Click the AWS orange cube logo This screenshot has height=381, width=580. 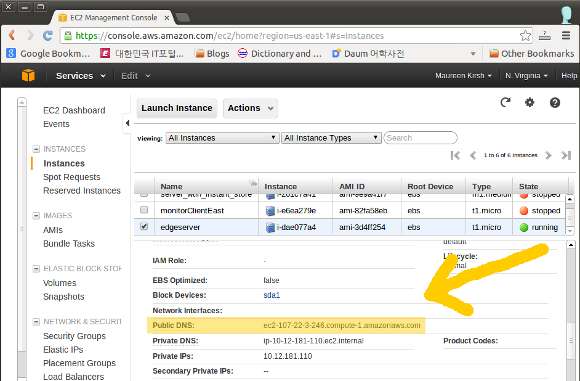click(28, 75)
